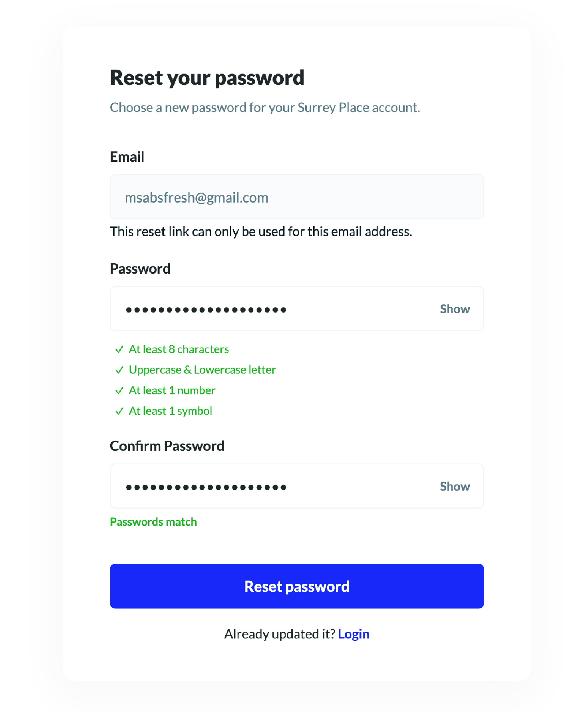Click the Uppercase & Lowercase letter requirement text
Screen dimensions: 588x714
(202, 370)
